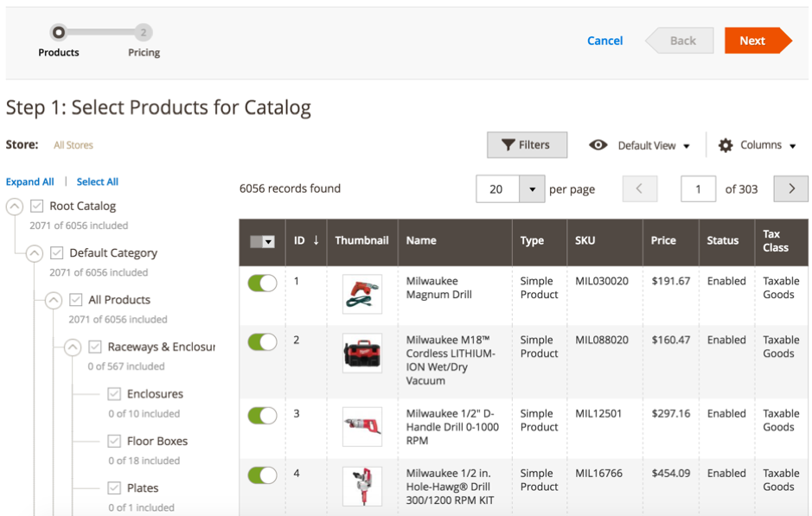Sort the grid by Type column
The image size is (812, 516).
(532, 240)
